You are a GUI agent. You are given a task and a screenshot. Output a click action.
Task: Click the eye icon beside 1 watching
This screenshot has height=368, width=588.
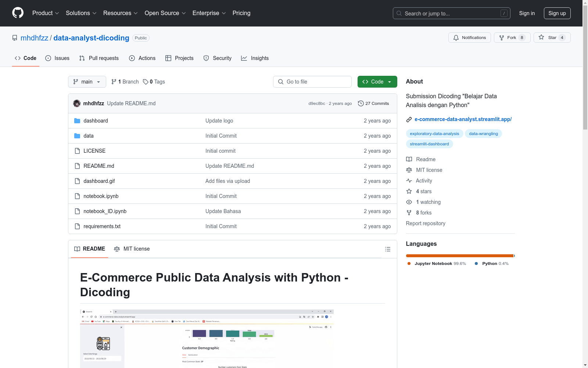(409, 202)
